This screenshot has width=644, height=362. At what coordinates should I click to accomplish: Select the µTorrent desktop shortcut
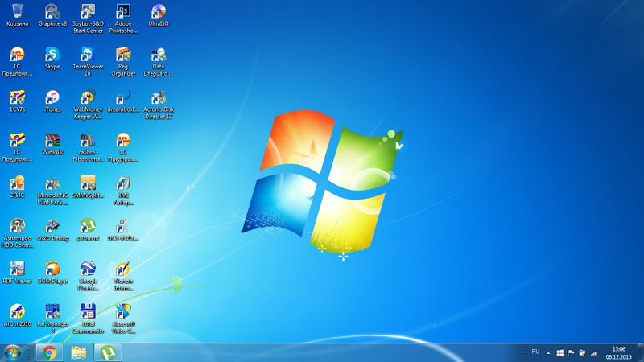[88, 226]
